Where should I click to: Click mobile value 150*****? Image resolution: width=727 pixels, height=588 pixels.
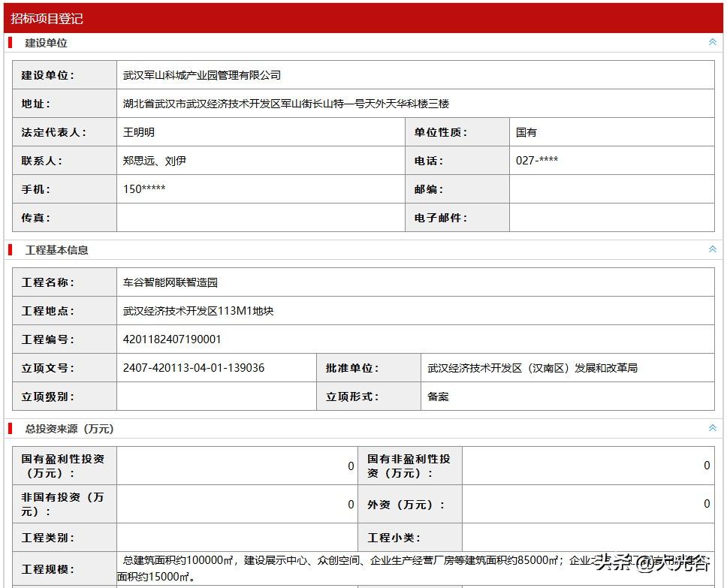click(144, 188)
